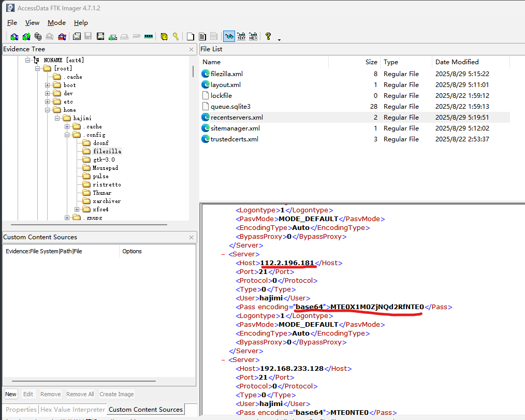Screen dimensions: 525x420
Task: Click the sitemanager.xml file icon
Action: coord(205,128)
